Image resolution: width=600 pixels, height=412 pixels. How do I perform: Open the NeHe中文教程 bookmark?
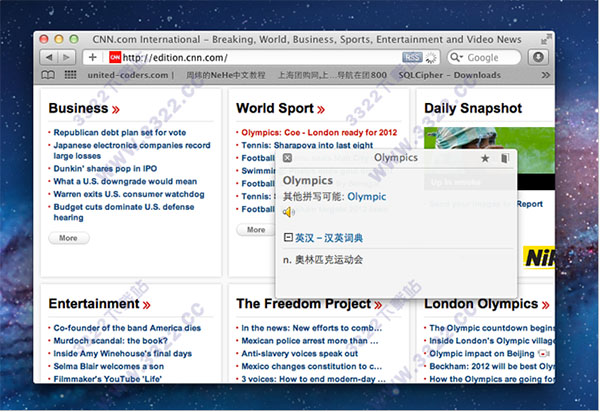[225, 75]
